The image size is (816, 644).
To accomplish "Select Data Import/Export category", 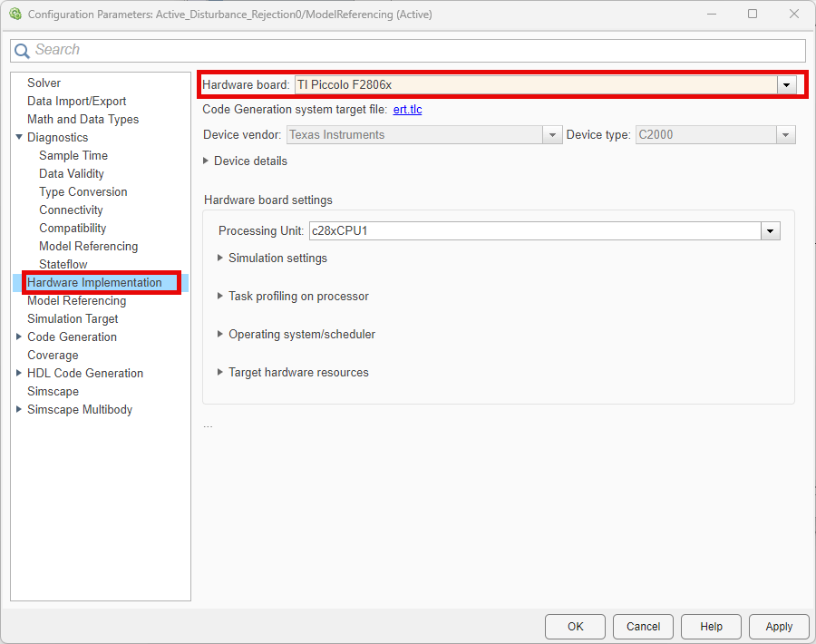I will pyautogui.click(x=77, y=102).
